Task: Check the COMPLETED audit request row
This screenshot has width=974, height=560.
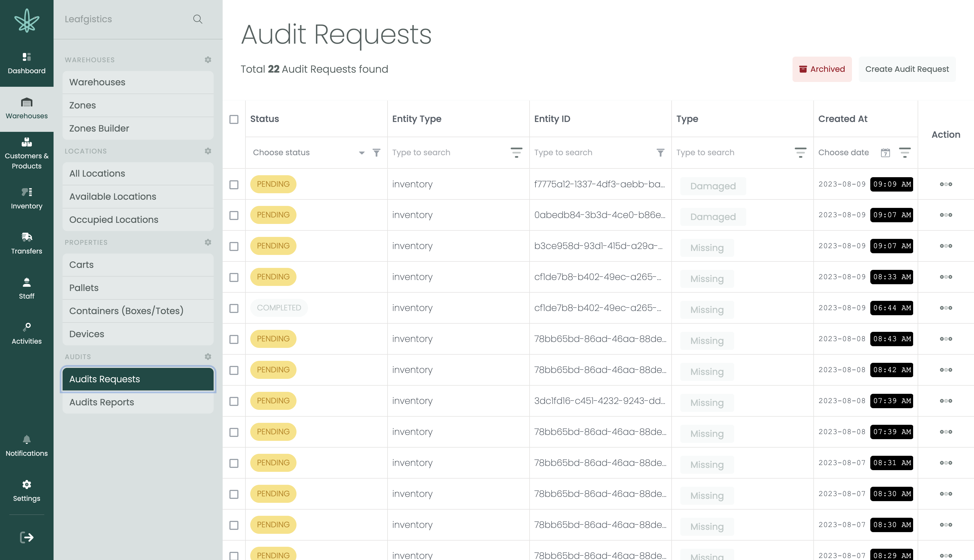Action: [x=234, y=308]
